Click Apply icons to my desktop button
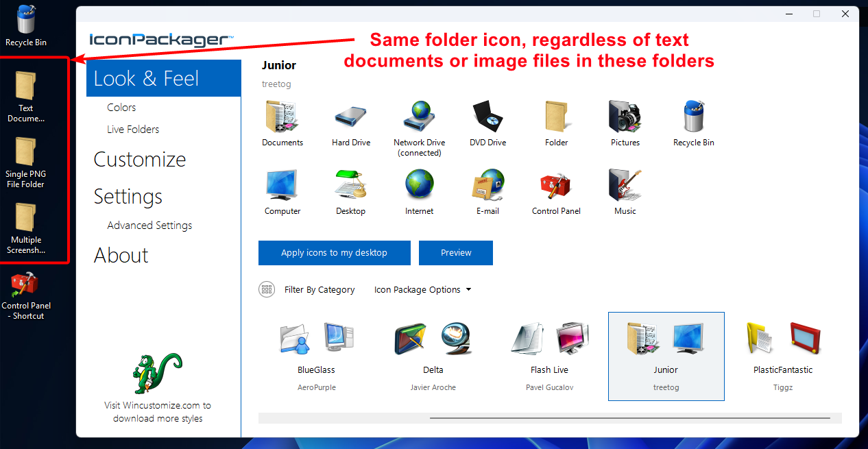 334,252
